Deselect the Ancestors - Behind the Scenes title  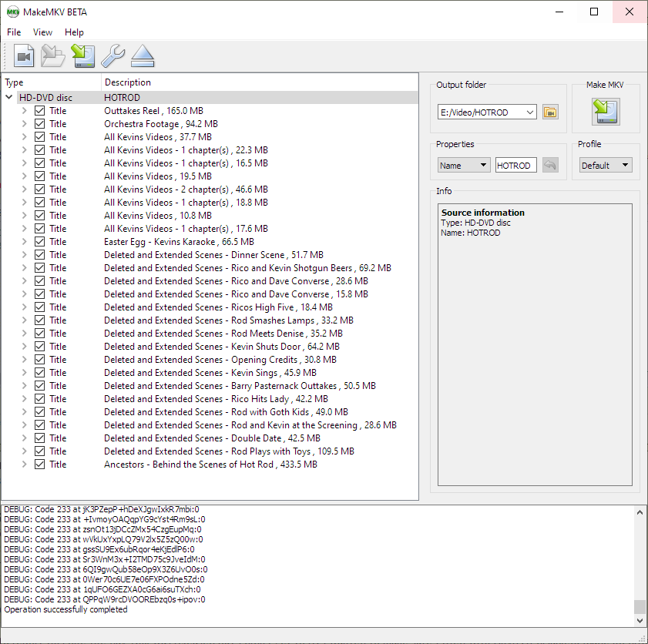40,465
